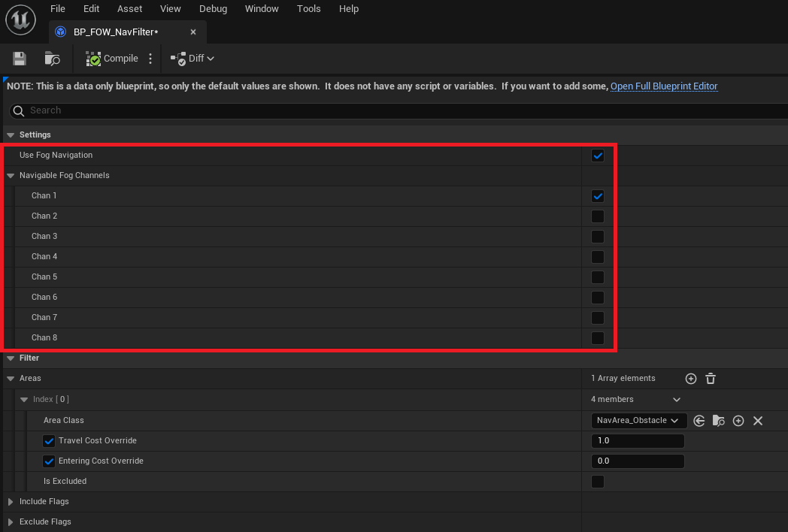Open the Diff dropdown
The width and height of the screenshot is (788, 532).
(192, 59)
